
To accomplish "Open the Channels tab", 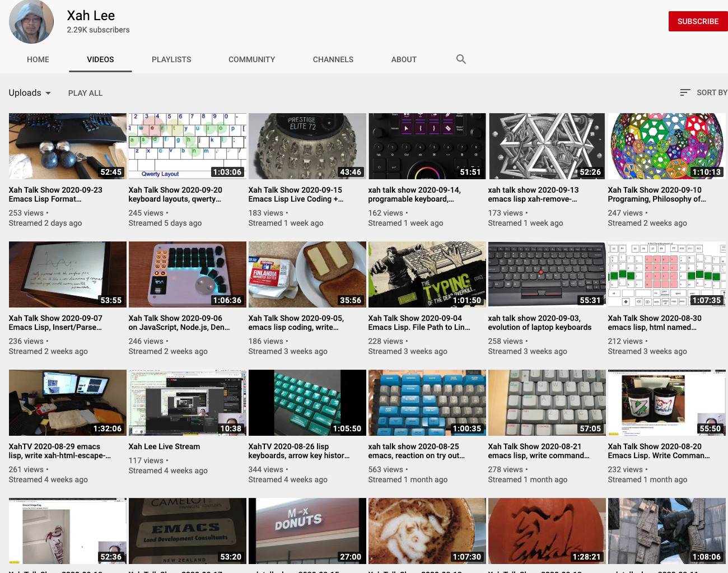I will tap(333, 59).
